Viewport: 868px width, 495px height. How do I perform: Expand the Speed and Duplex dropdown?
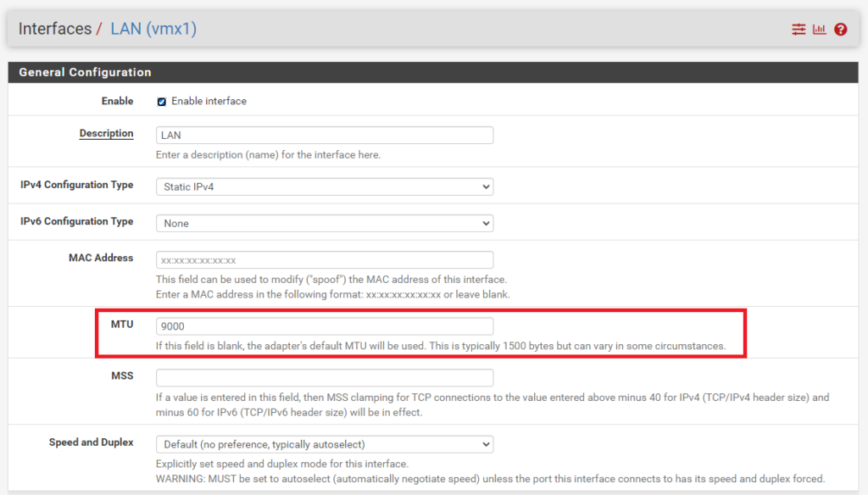click(324, 444)
